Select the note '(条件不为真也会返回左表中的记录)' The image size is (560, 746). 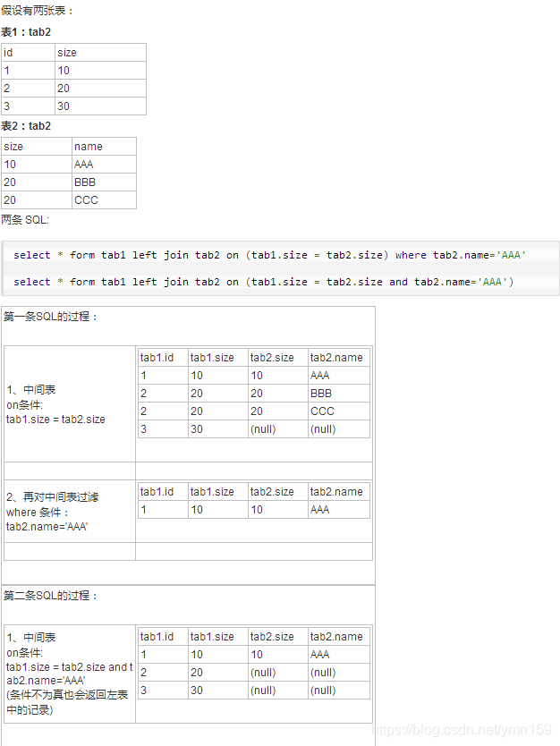67,703
